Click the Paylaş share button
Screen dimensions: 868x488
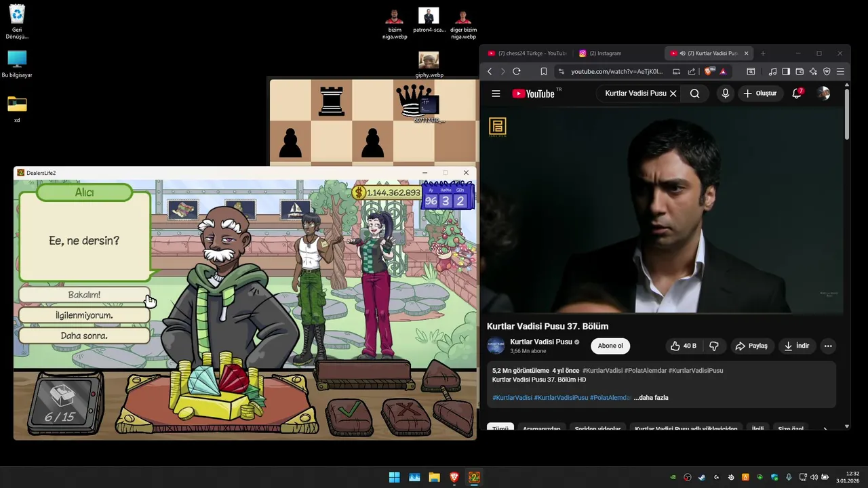tap(751, 346)
